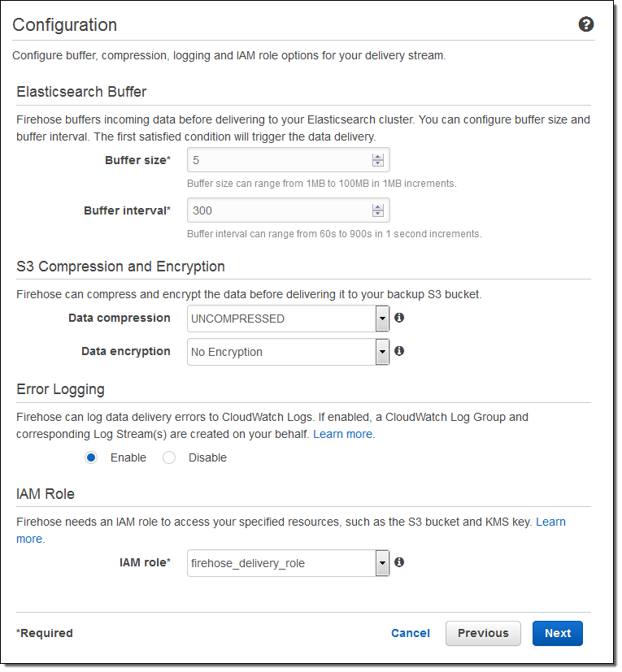Decrease Buffer size with down arrow

pyautogui.click(x=377, y=163)
